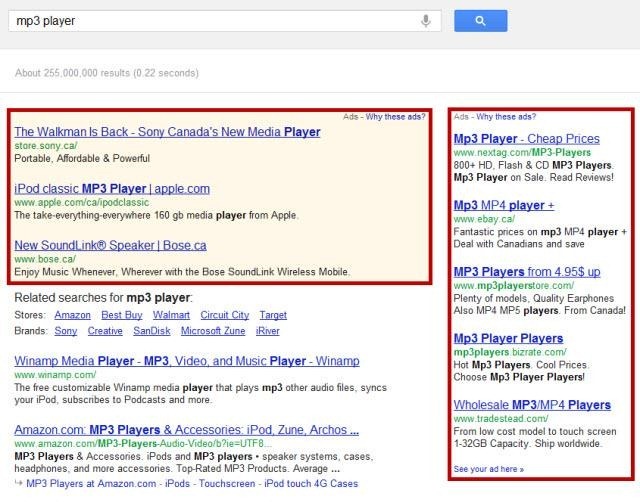Open 'MP3 Player - Cheap Prices' sidebar ad

526,139
